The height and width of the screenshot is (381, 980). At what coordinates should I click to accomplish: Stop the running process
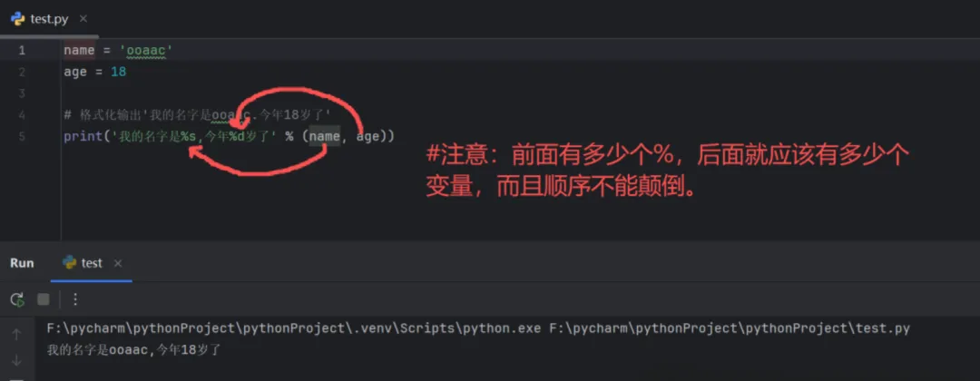tap(44, 299)
